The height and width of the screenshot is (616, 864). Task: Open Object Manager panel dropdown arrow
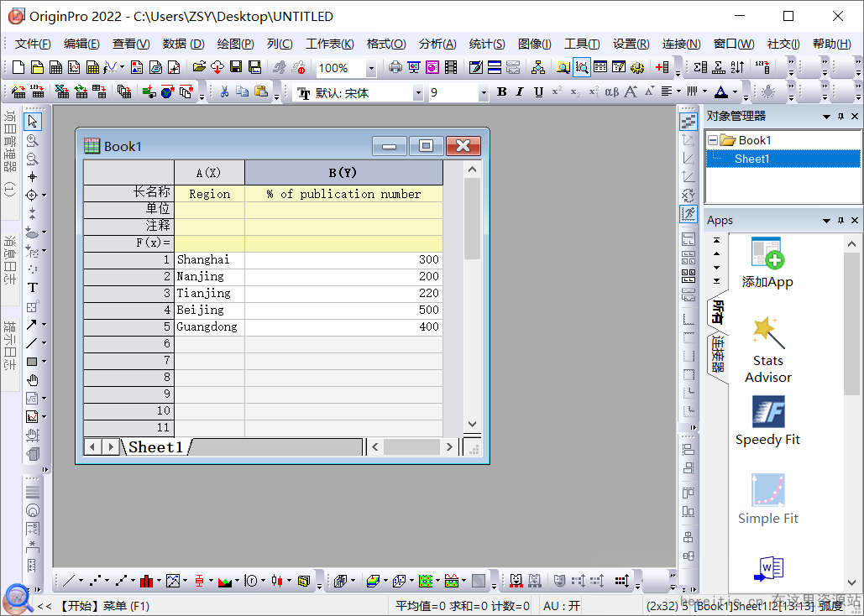826,117
